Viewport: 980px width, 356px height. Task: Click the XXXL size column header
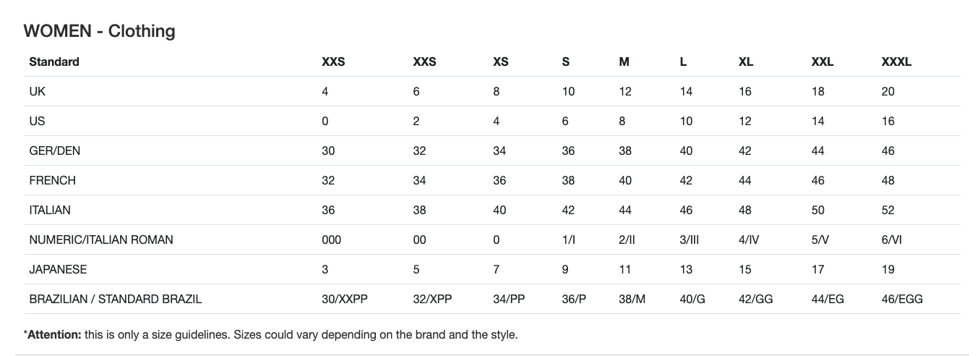click(x=896, y=62)
